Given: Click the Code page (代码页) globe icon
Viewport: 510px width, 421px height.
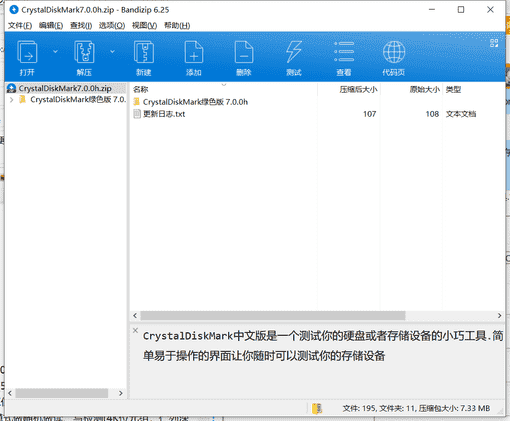Looking at the screenshot, I should pyautogui.click(x=394, y=52).
